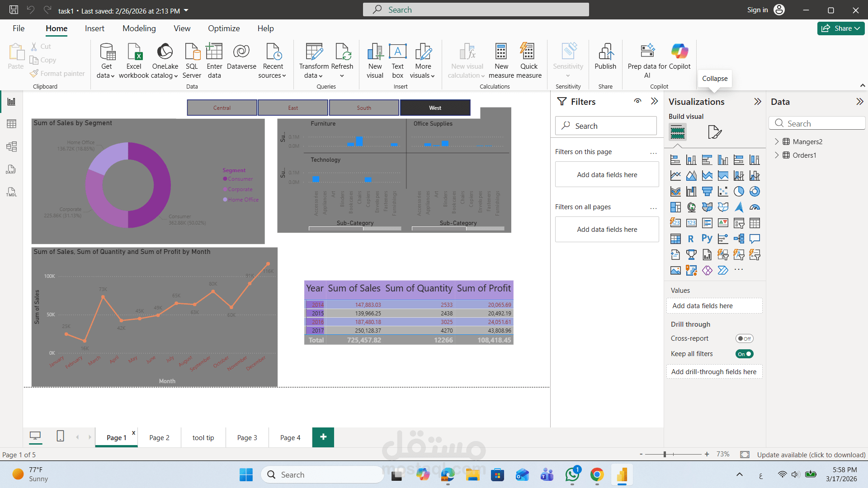This screenshot has height=488, width=868.
Task: Switch to the Modeling ribbon tab
Action: [139, 28]
